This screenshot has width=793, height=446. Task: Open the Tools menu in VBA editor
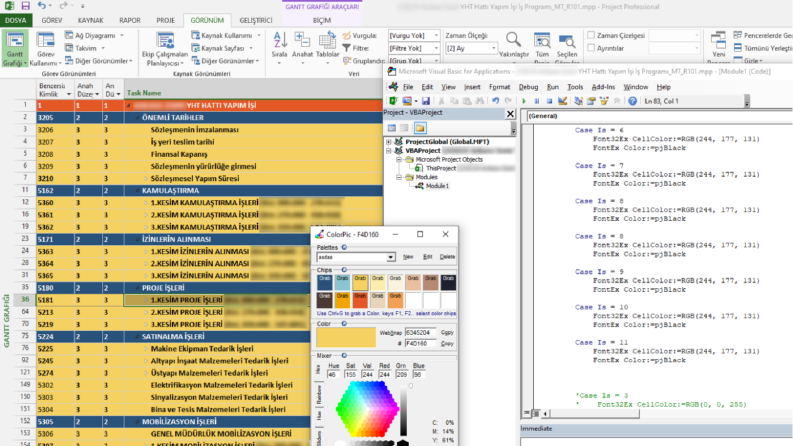[575, 87]
